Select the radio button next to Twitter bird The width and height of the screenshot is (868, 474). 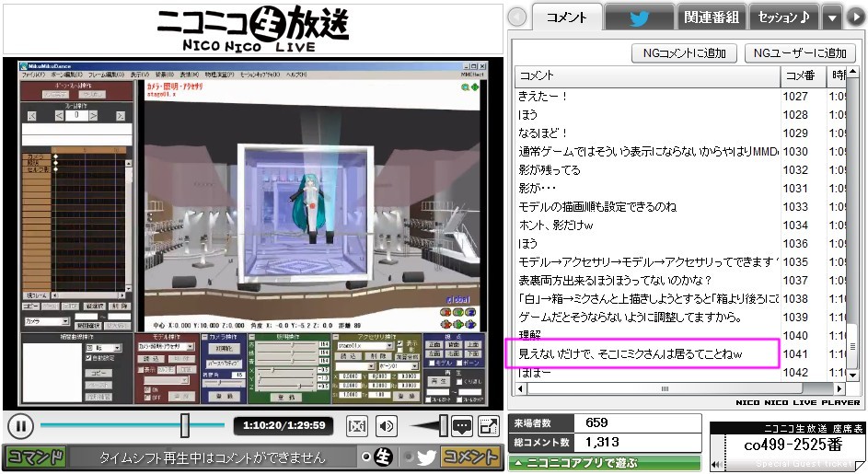coord(409,457)
